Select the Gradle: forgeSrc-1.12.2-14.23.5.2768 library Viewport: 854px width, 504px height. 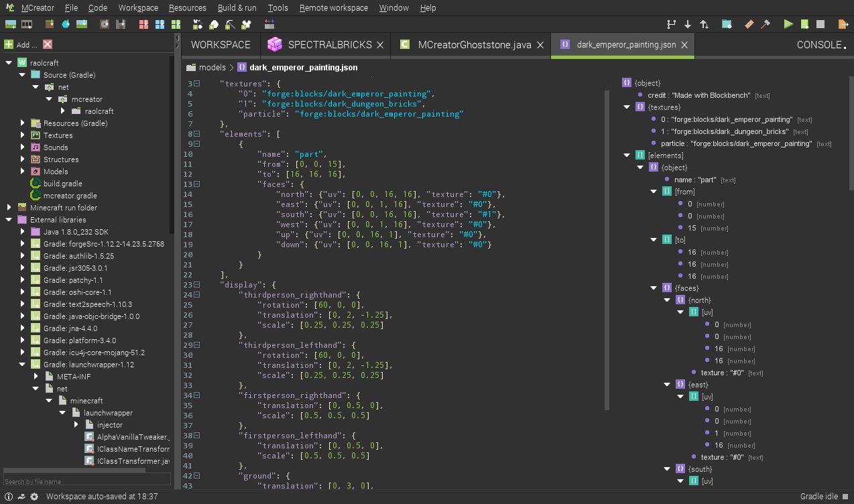coord(104,244)
